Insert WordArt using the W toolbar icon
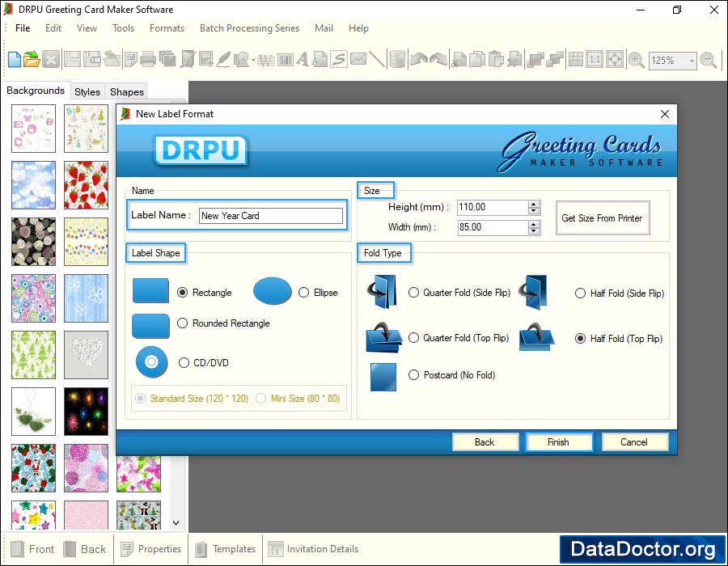 pos(266,60)
